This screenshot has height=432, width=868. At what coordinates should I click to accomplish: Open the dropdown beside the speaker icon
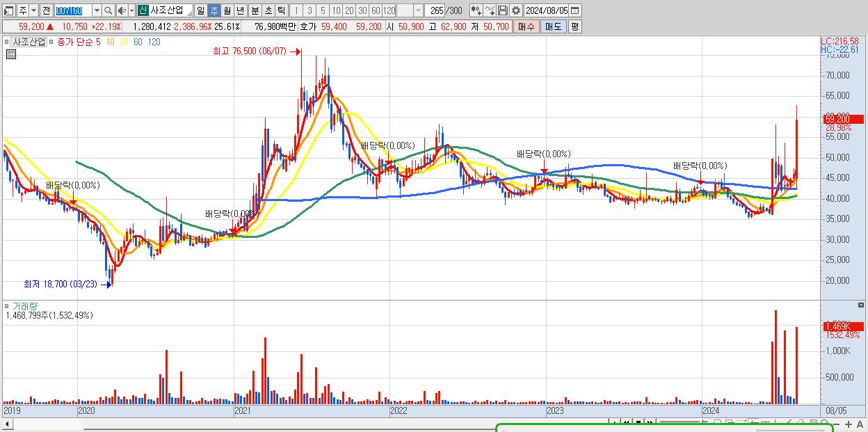click(131, 10)
